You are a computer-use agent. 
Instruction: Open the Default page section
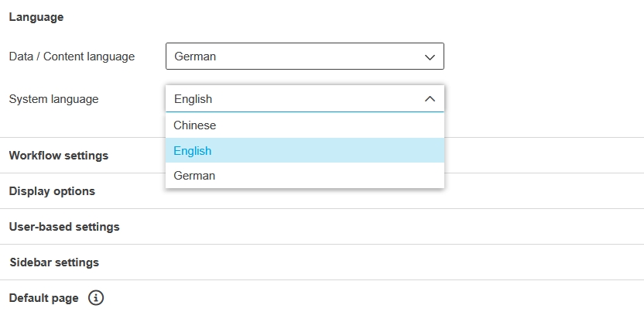click(43, 298)
